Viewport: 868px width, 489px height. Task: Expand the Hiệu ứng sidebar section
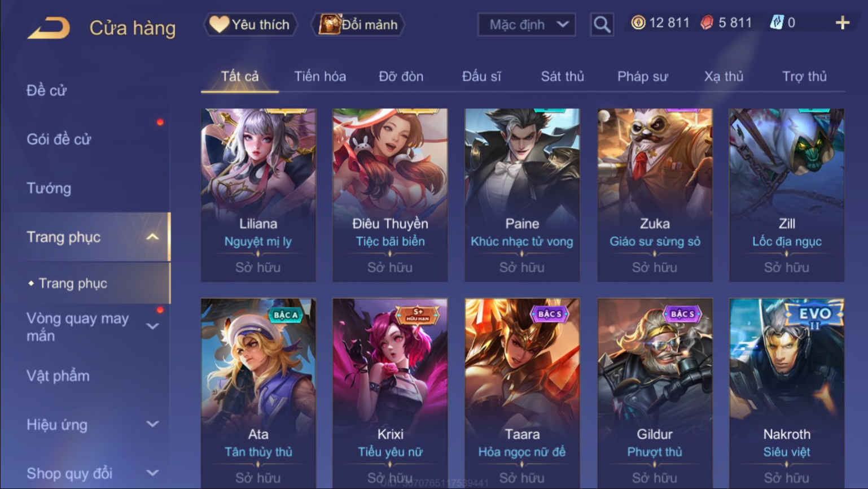click(152, 424)
